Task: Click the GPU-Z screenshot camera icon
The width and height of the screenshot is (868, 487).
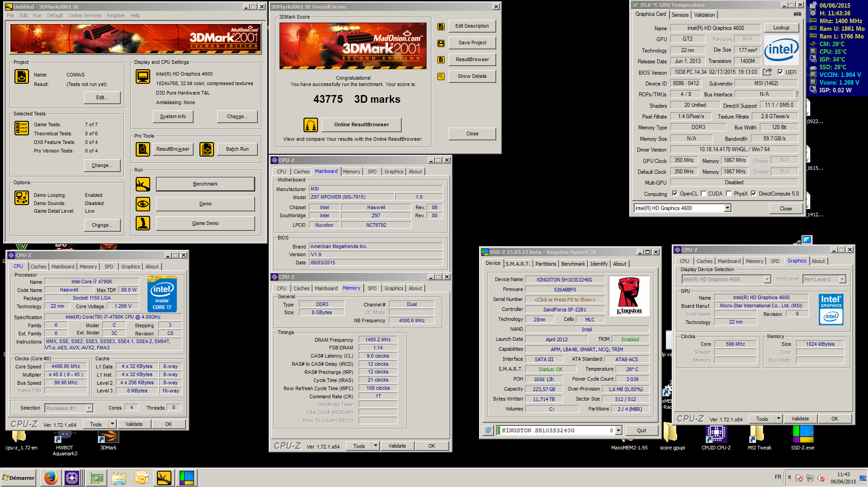Action: [x=797, y=14]
